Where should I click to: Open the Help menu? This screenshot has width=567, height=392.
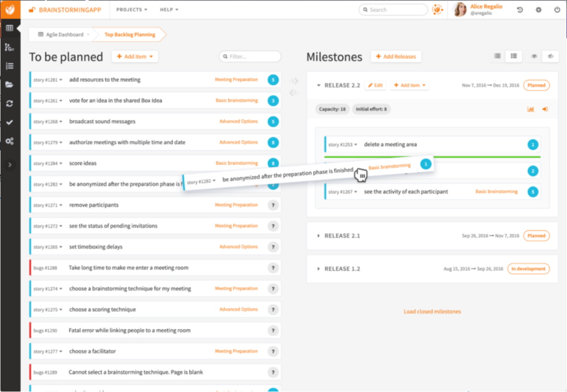[x=169, y=10]
